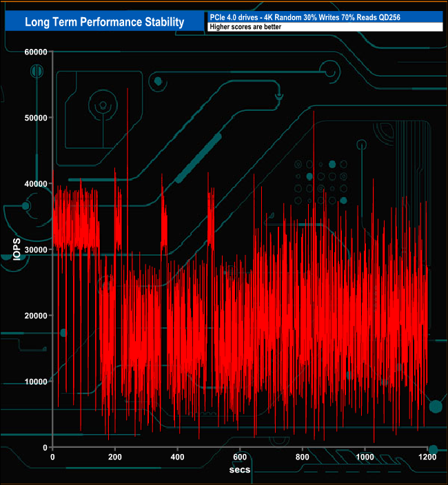This screenshot has width=448, height=485.
Task: Click the secs horizontal axis label
Action: (240, 469)
